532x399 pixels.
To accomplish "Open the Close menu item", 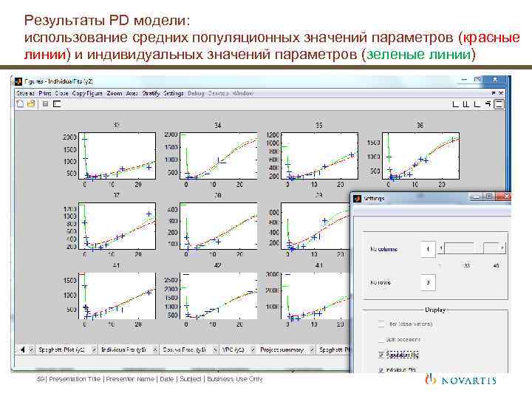I will click(62, 93).
